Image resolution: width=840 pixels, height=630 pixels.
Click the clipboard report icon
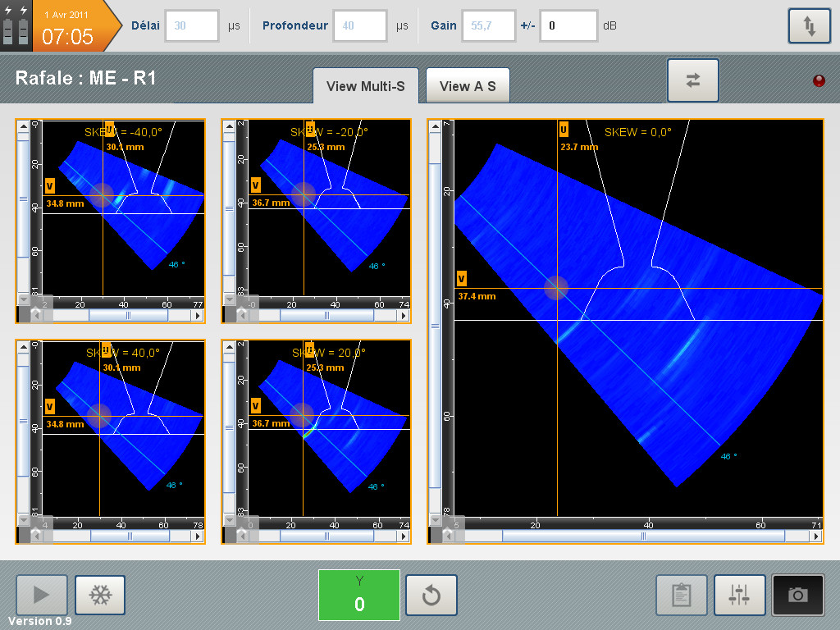681,595
